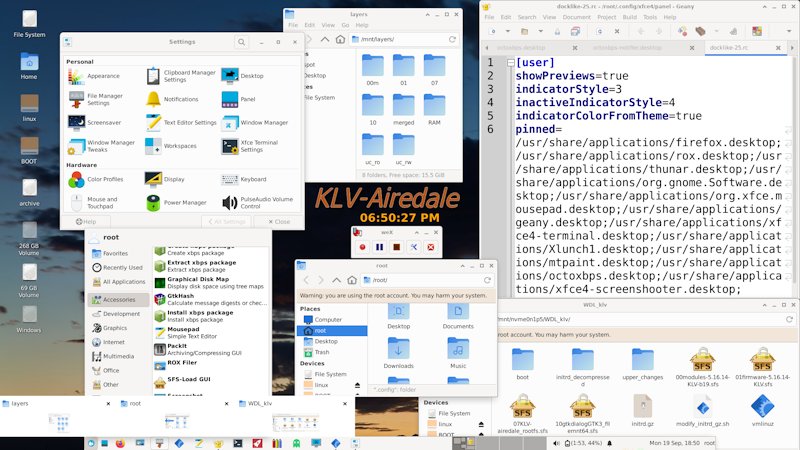Open Notifications settings

pos(172,99)
